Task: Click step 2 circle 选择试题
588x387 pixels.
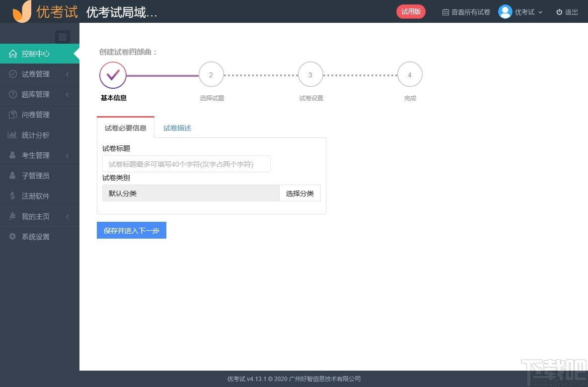Action: [211, 74]
